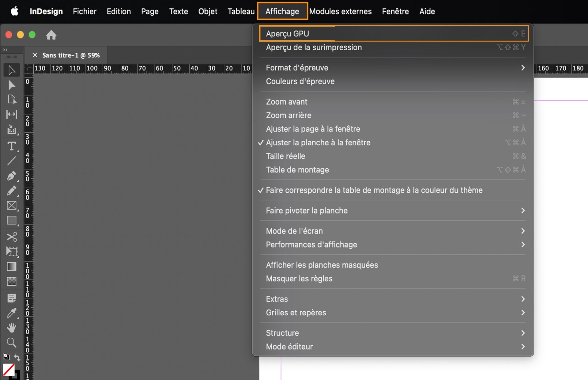Viewport: 588px width, 380px height.
Task: Select the Gradient Swatch tool
Action: click(12, 266)
